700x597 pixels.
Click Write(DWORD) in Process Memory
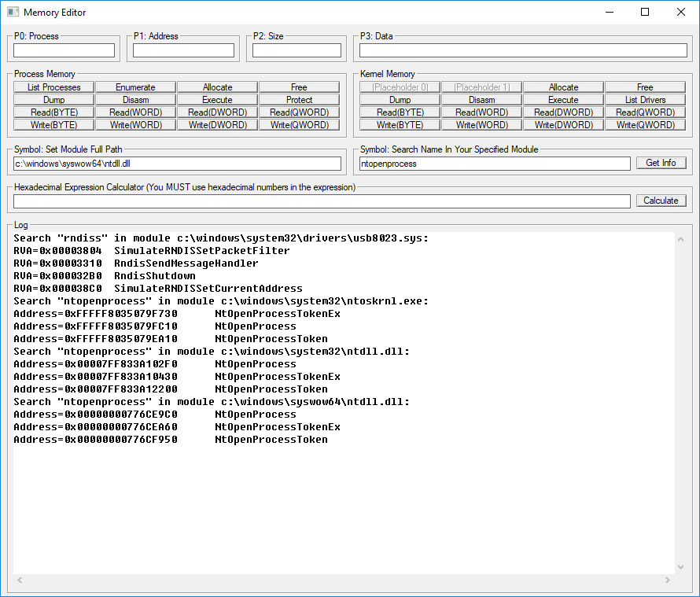click(x=217, y=124)
